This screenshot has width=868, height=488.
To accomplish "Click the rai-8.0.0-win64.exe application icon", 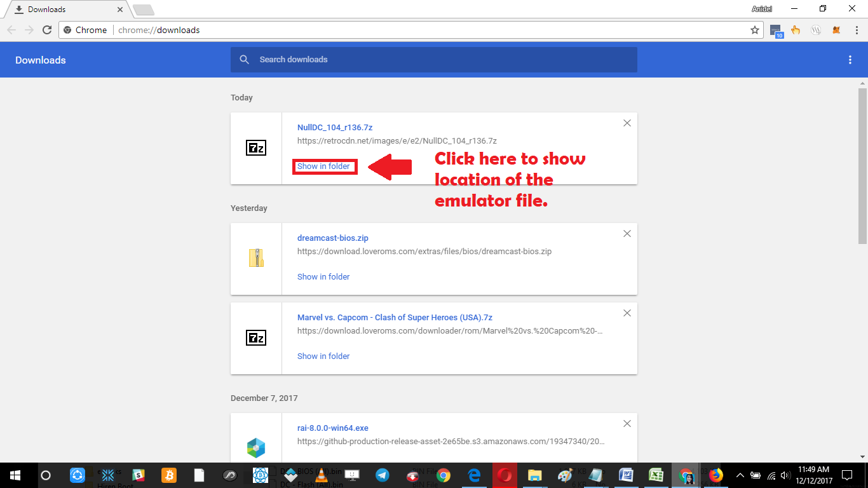I will pos(256,448).
